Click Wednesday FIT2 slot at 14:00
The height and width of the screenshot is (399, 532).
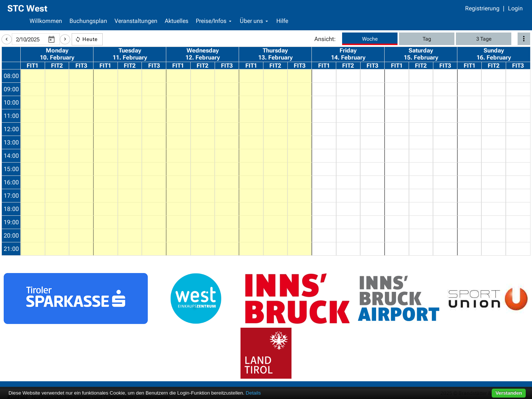click(202, 156)
